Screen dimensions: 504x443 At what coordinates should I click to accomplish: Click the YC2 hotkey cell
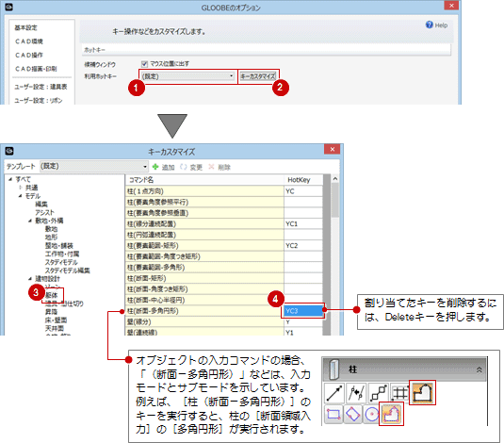[x=303, y=245]
